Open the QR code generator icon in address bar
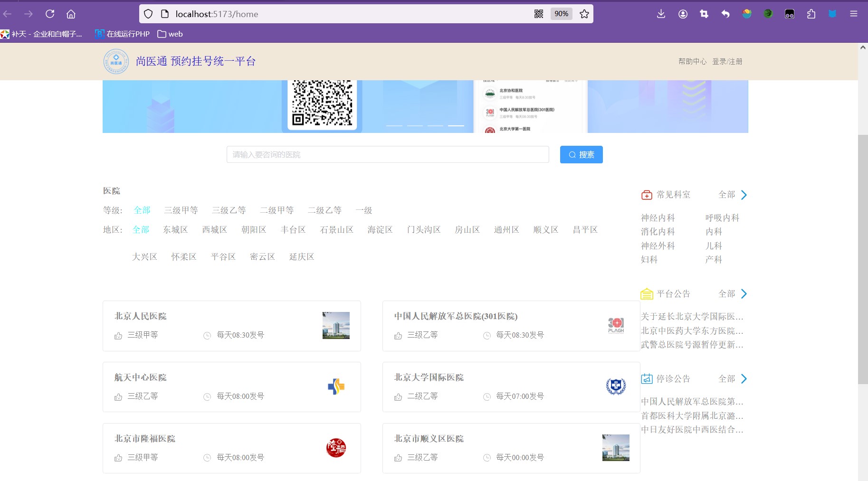 [539, 14]
